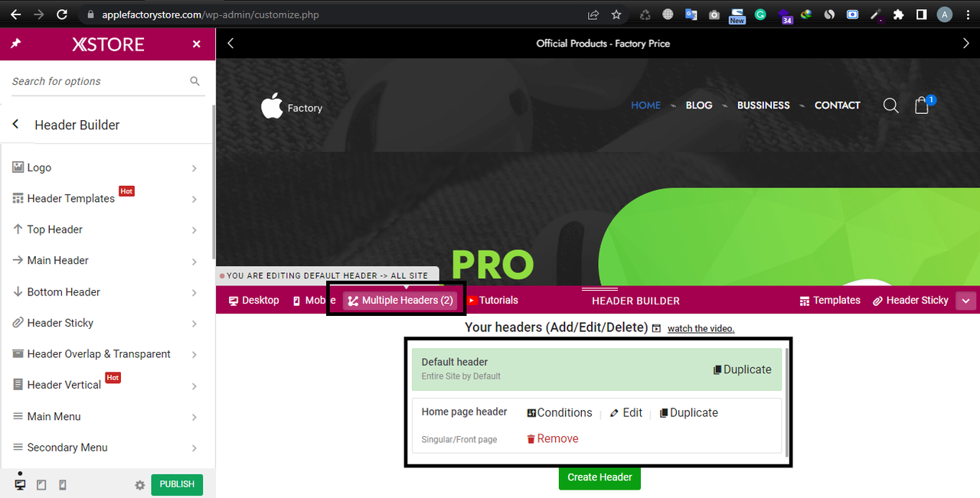Viewport: 980px width, 498px height.
Task: Open Conditions for Home page header
Action: click(x=559, y=413)
